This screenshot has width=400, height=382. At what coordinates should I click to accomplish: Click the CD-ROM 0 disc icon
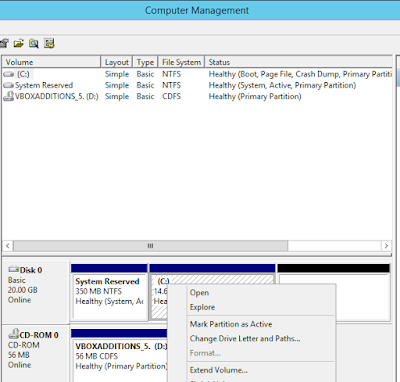tap(13, 334)
